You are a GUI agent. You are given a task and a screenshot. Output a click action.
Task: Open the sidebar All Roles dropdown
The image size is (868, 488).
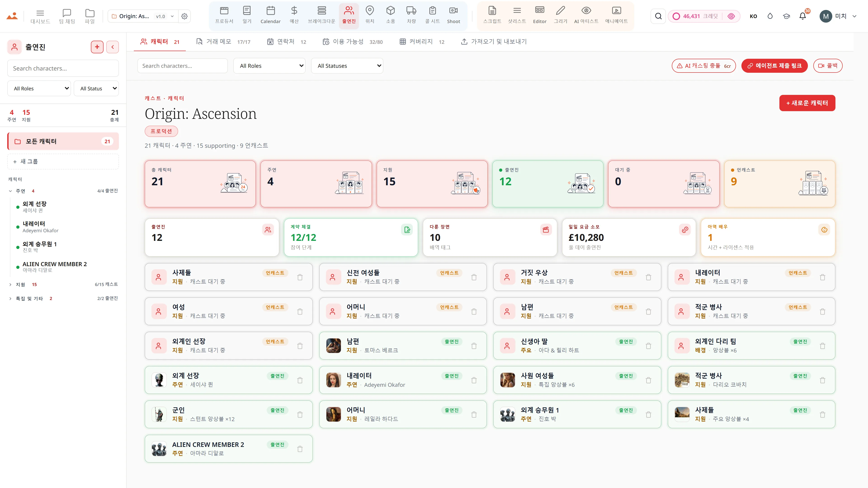[39, 88]
